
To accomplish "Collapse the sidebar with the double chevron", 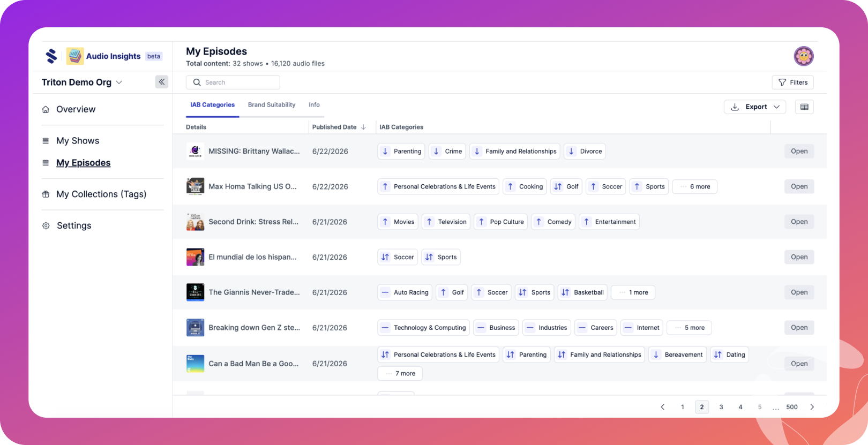I will [162, 82].
